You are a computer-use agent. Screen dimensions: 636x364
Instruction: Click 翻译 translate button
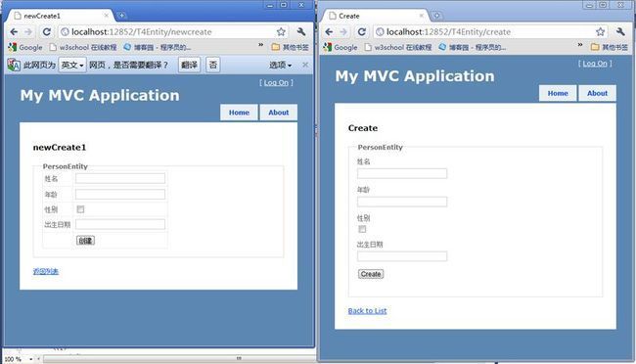tap(189, 65)
